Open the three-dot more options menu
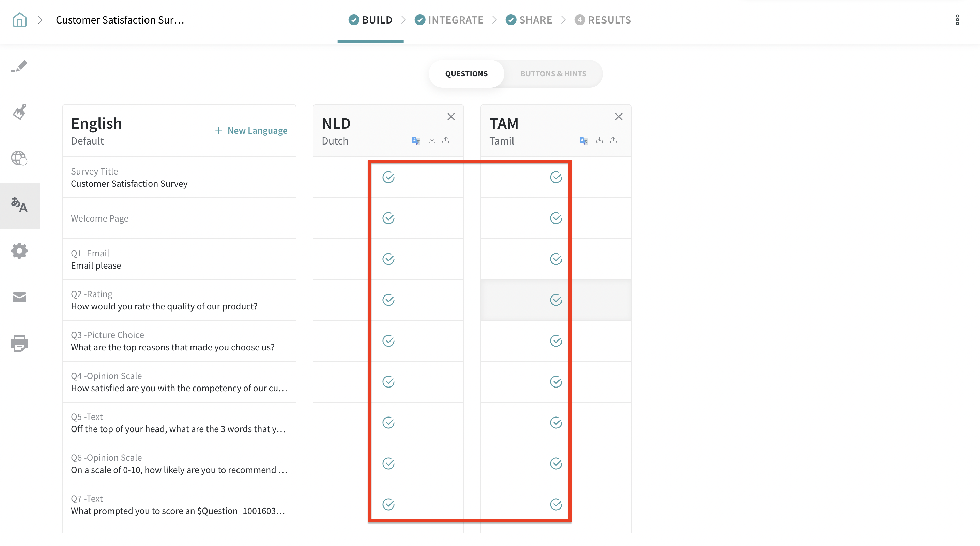 957,20
